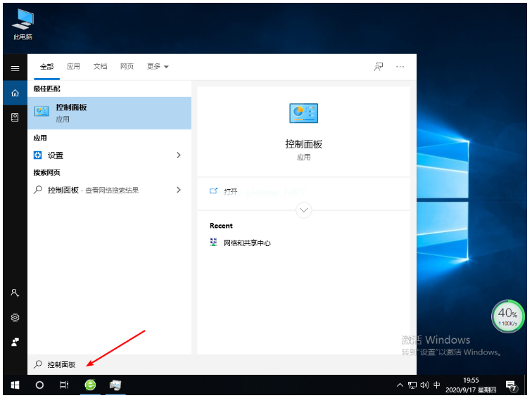Expand 设置 result with right chevron
The height and width of the screenshot is (398, 532).
pos(179,155)
